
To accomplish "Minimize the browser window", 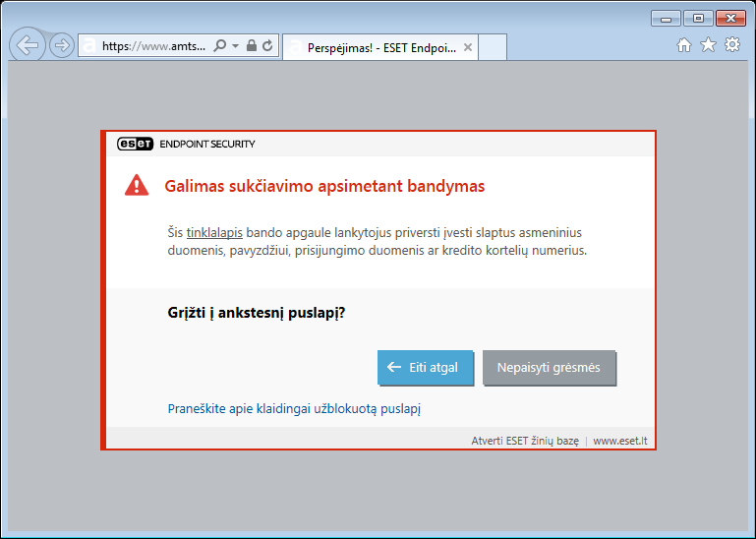I will click(666, 19).
